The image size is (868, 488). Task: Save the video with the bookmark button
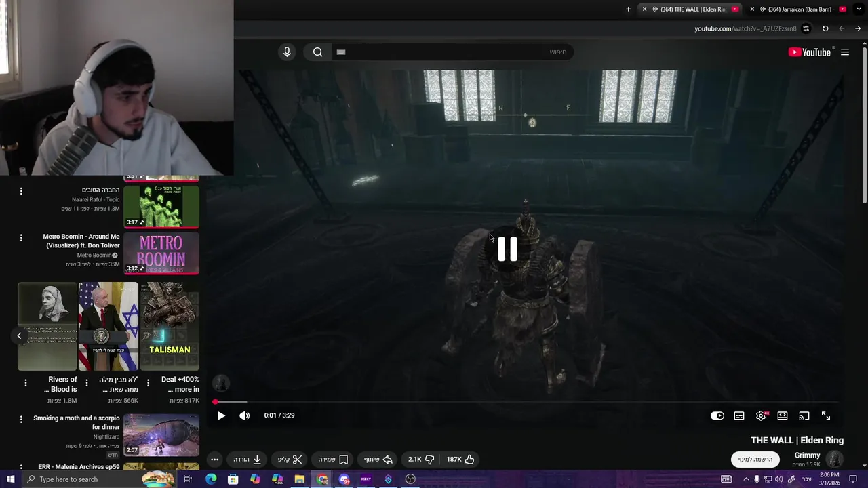(x=333, y=459)
